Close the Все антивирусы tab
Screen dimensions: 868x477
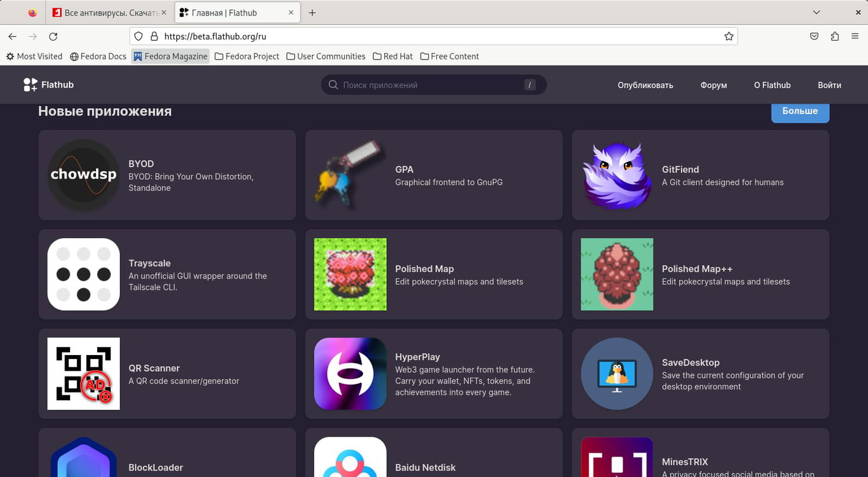click(x=164, y=13)
